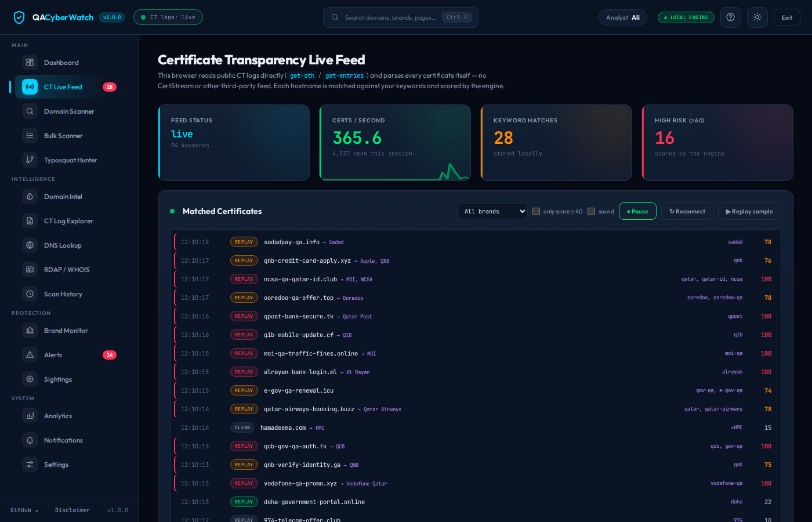Viewport: 812px width, 522px height.
Task: Open Typosquat Hunter branch icon
Action: [x=30, y=160]
